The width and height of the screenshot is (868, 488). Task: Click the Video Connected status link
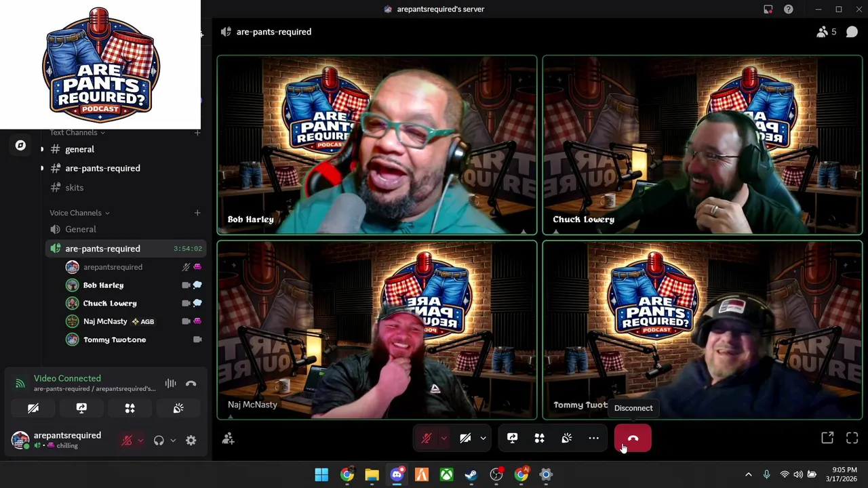(67, 378)
